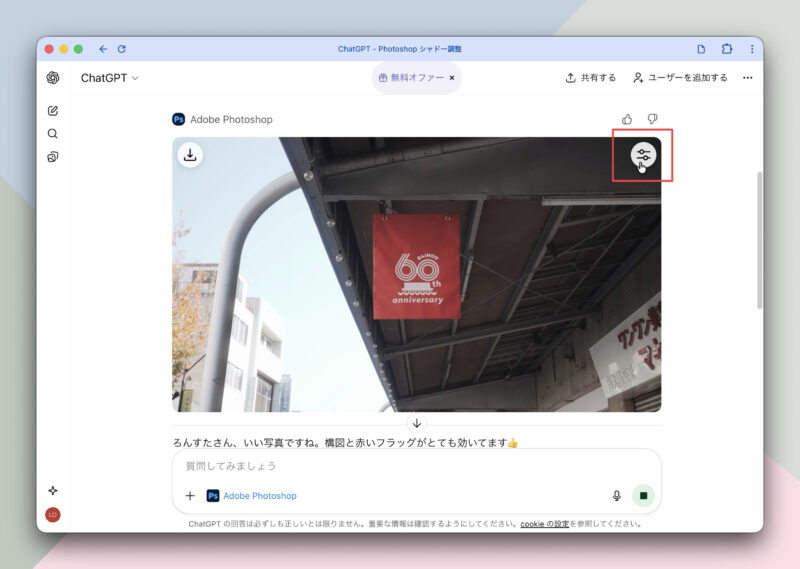Start a new chat from sidebar
This screenshot has width=800, height=569.
(x=53, y=111)
